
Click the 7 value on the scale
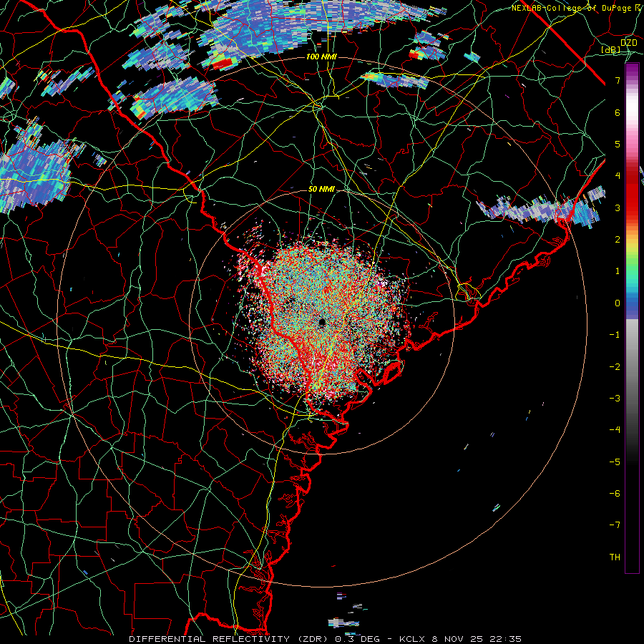[x=618, y=80]
